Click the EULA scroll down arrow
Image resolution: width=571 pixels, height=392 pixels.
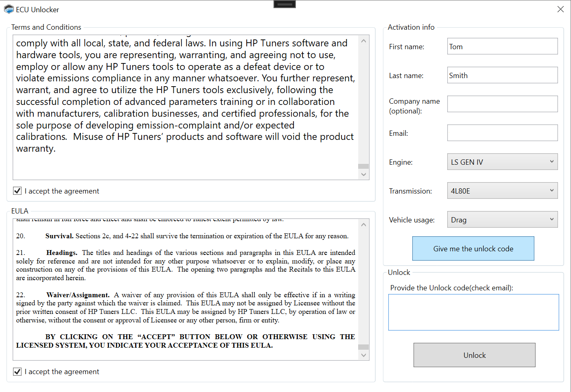tap(363, 355)
